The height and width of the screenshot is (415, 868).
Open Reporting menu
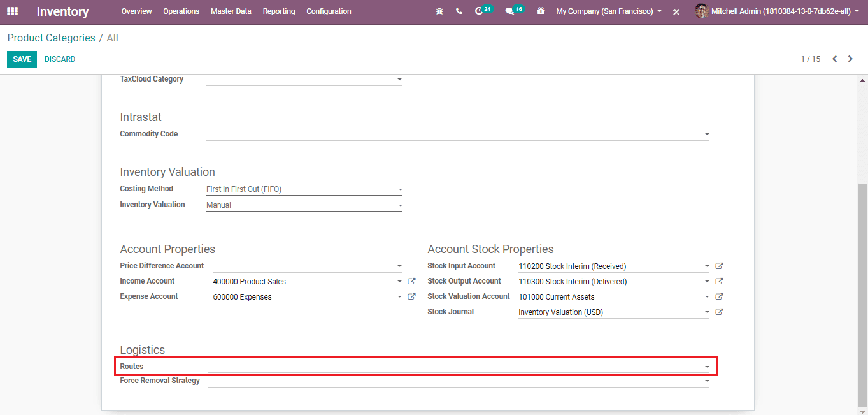[279, 11]
